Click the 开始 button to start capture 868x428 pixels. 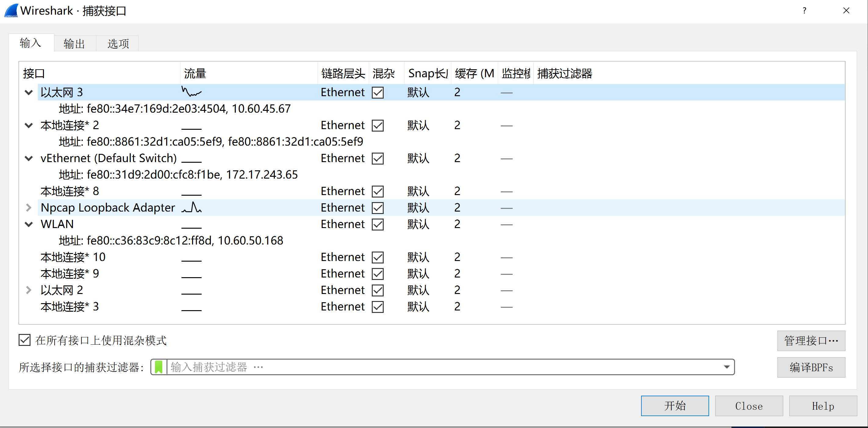[x=675, y=406]
